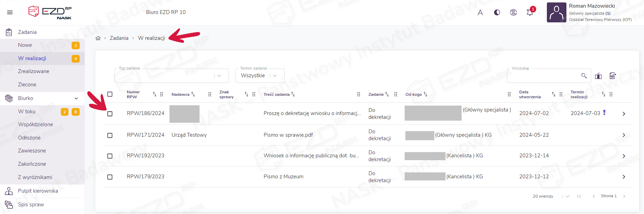Click the user avatar icon
644x214 pixels.
pos(556,13)
